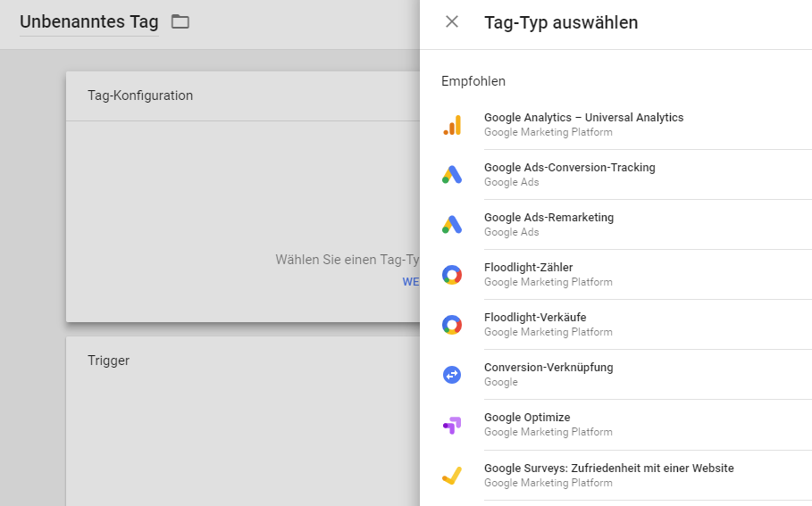Click the Google Ads-Remarketing logo icon
The height and width of the screenshot is (506, 812).
(x=452, y=225)
